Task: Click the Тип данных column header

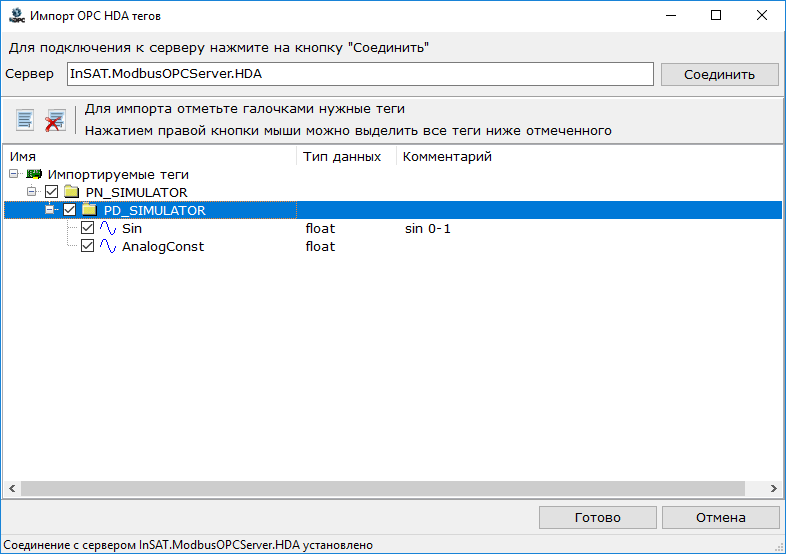Action: [346, 156]
